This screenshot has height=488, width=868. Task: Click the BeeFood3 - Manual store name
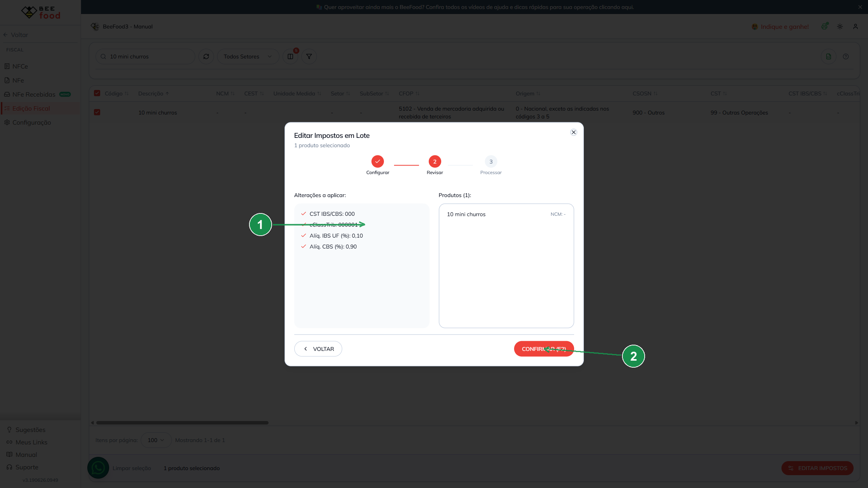[127, 26]
